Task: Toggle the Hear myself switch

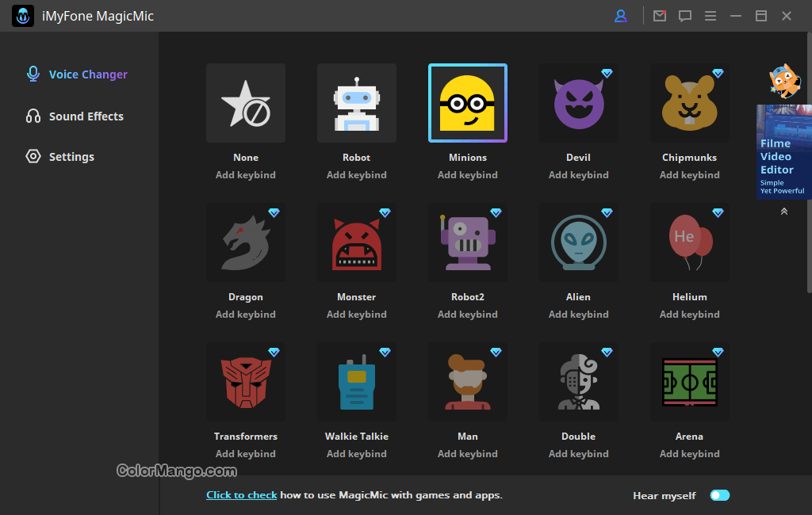Action: click(x=719, y=495)
